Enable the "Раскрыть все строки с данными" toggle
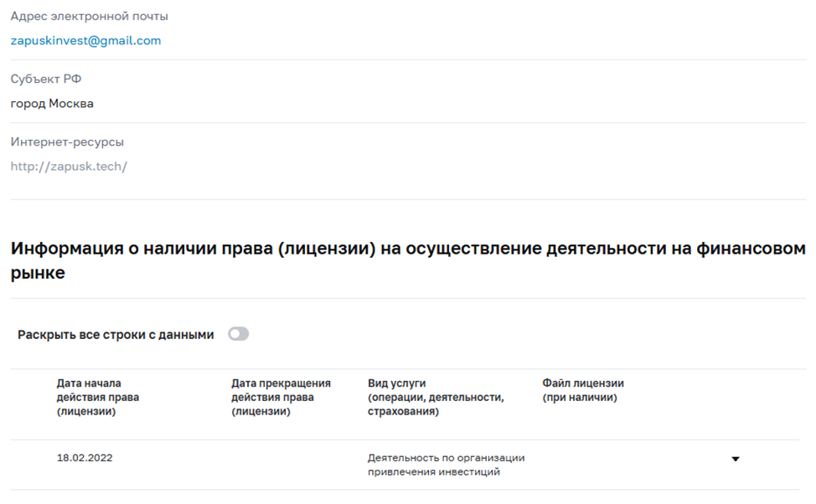 (240, 332)
